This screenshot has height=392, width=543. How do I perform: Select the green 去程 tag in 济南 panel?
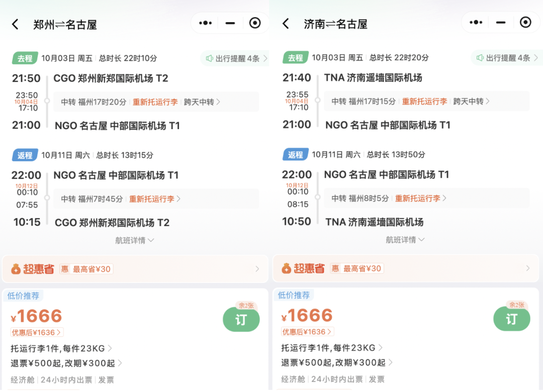click(x=296, y=57)
